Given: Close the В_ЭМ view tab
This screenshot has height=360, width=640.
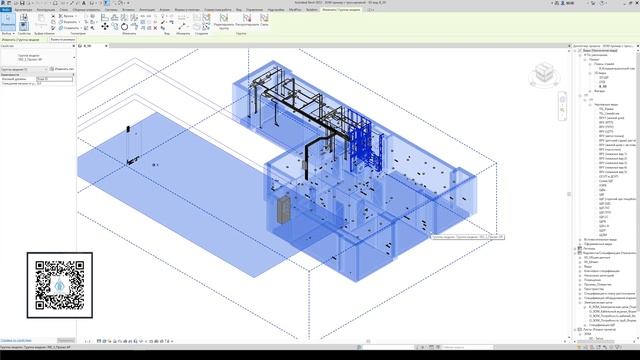Looking at the screenshot, I should (x=106, y=46).
